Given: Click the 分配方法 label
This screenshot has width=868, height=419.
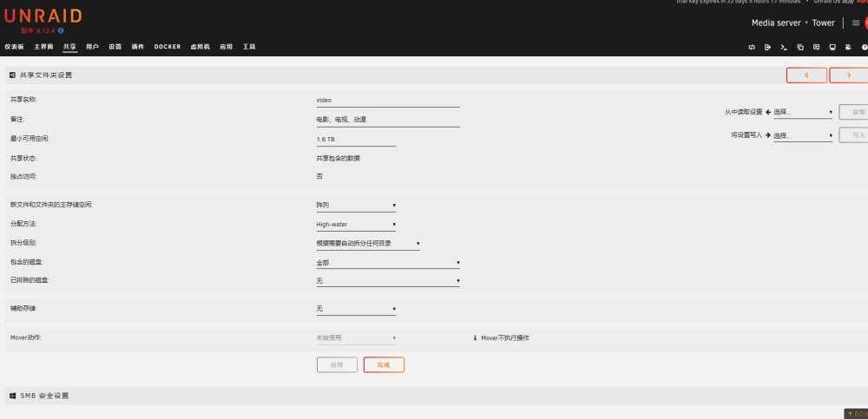Looking at the screenshot, I should click(x=23, y=224).
